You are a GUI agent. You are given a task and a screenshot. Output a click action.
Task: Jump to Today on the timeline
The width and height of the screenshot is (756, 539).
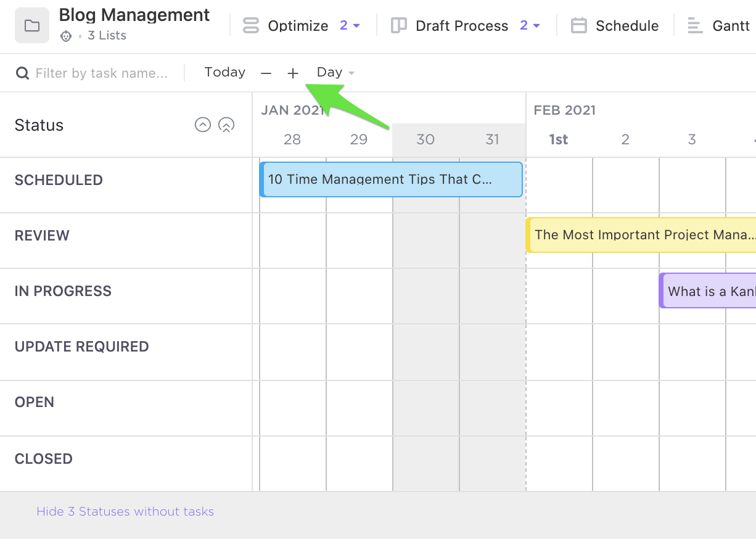pos(225,73)
